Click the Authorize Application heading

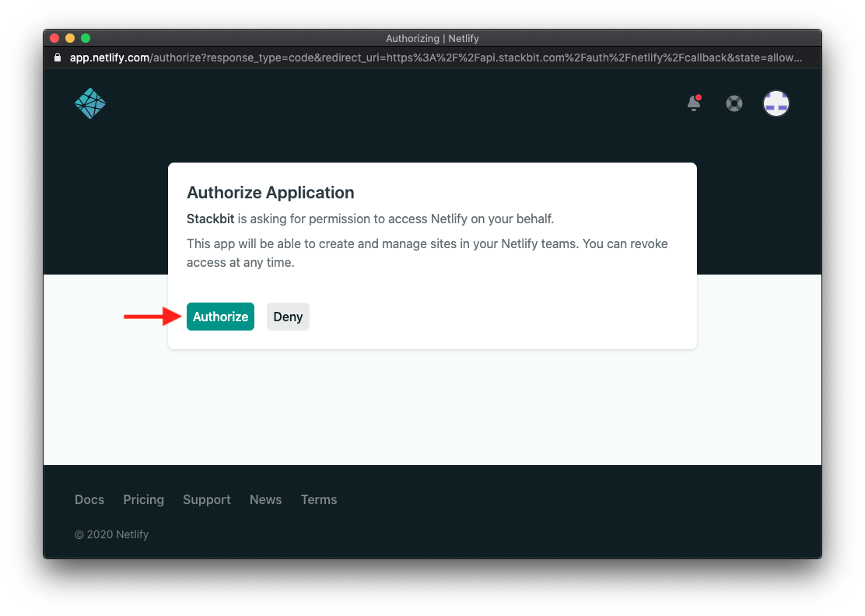[271, 192]
